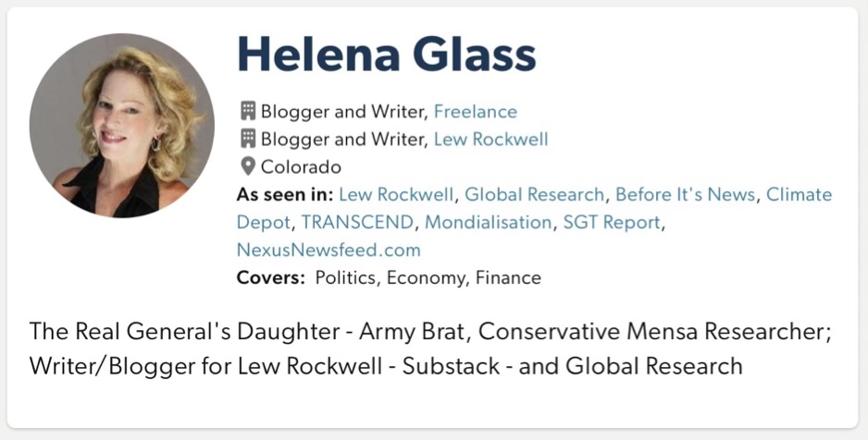
Task: Click the building icon beside the Freelance job
Action: coord(247,112)
